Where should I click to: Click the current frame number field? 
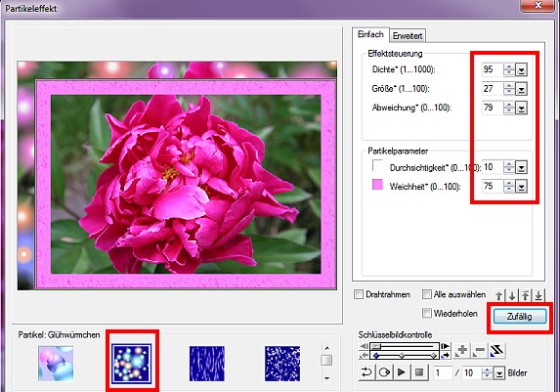tap(443, 373)
